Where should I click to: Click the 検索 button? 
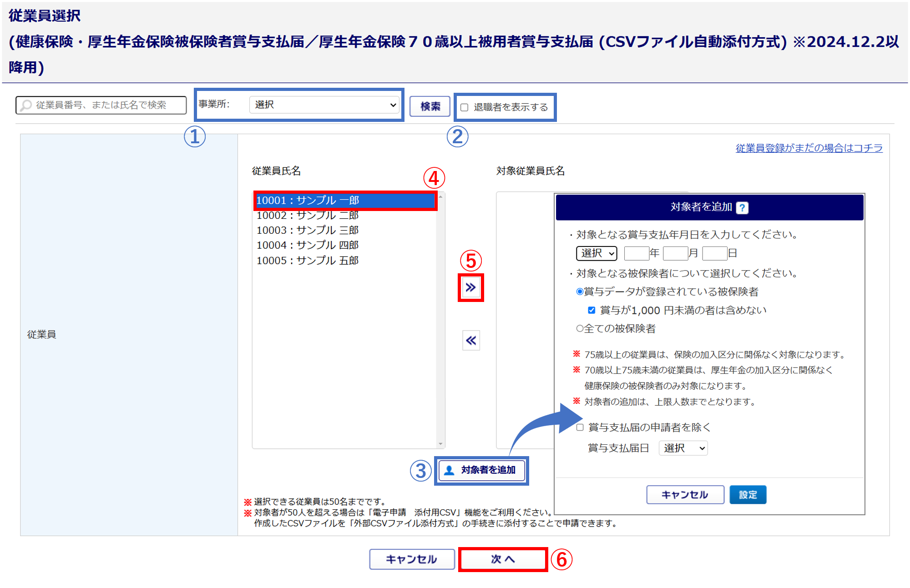[x=430, y=106]
